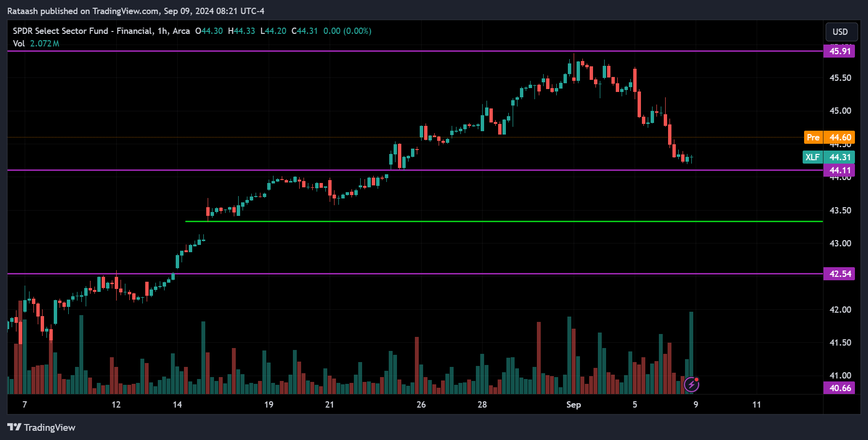This screenshot has height=440, width=868.
Task: Click the close value C44.31
Action: coord(305,31)
